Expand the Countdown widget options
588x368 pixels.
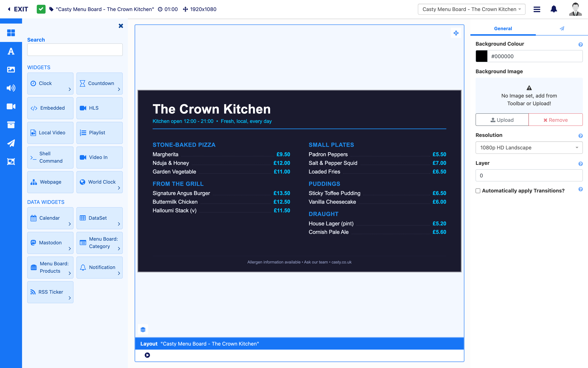119,89
